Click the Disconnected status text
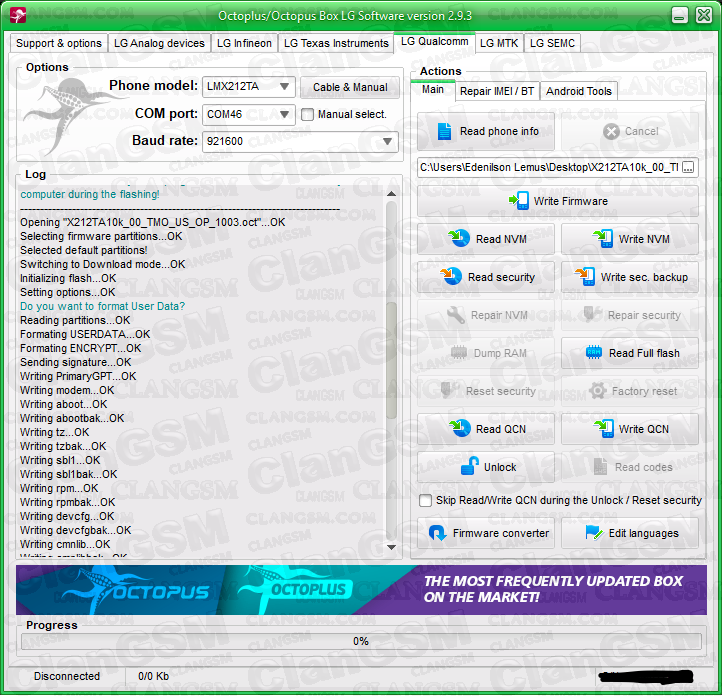 click(x=67, y=676)
